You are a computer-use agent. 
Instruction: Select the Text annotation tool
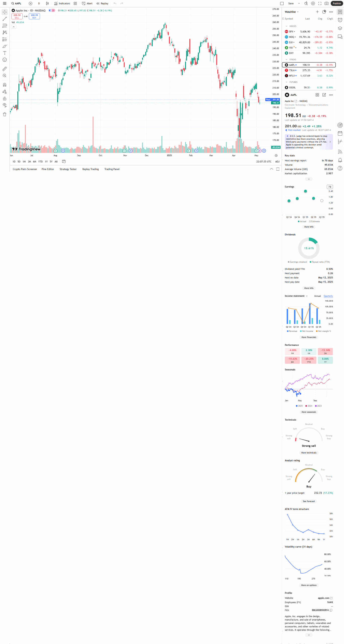(5, 53)
